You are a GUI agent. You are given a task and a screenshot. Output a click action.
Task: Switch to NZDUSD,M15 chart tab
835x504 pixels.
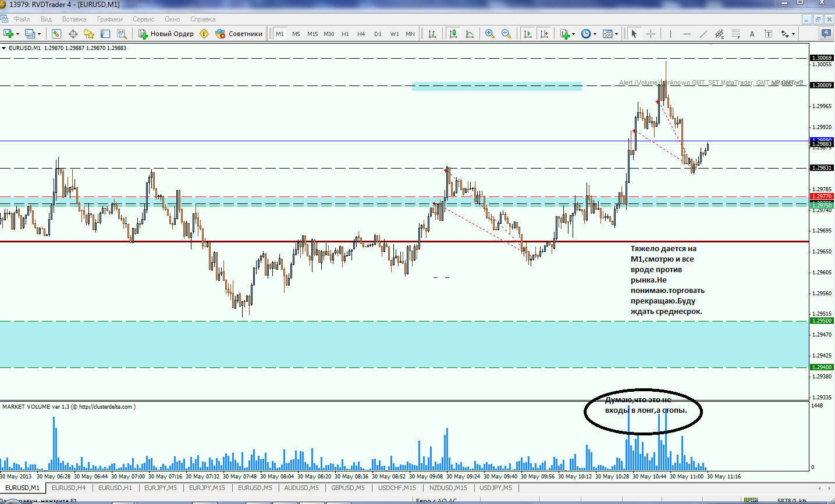pyautogui.click(x=448, y=488)
